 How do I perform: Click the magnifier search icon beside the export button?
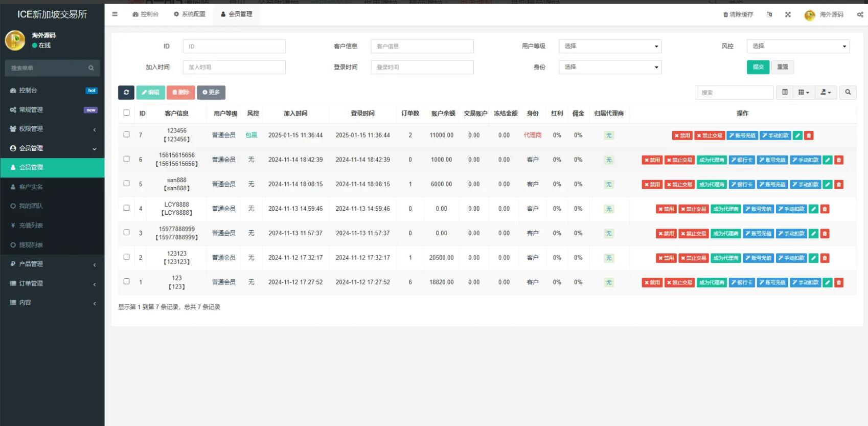pyautogui.click(x=848, y=93)
